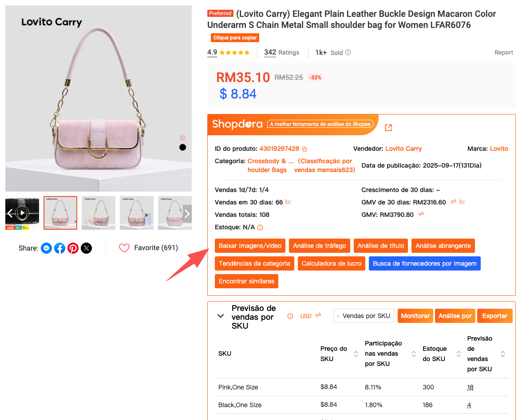526x420 pixels.
Task: Toggle Favorite heart for this product
Action: 124,248
